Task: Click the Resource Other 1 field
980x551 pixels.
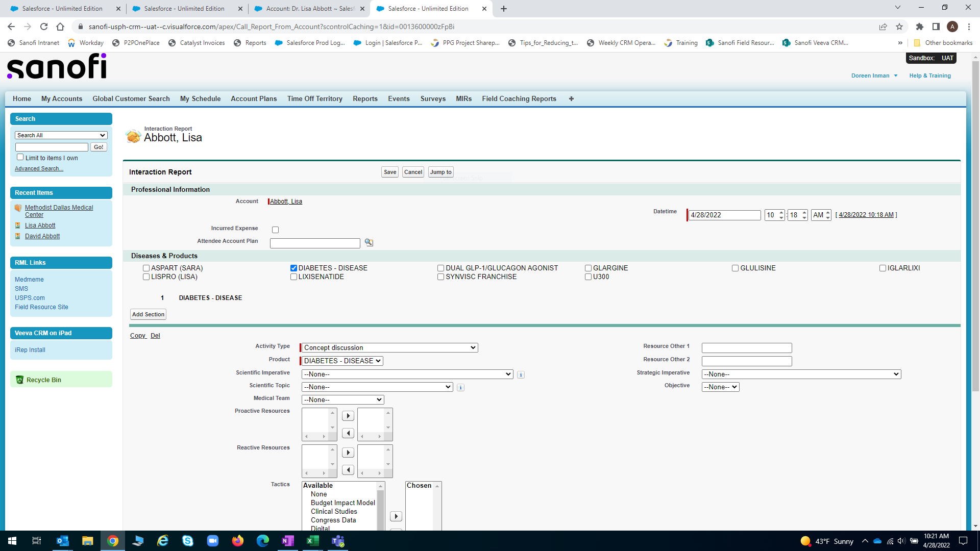Action: [747, 348]
